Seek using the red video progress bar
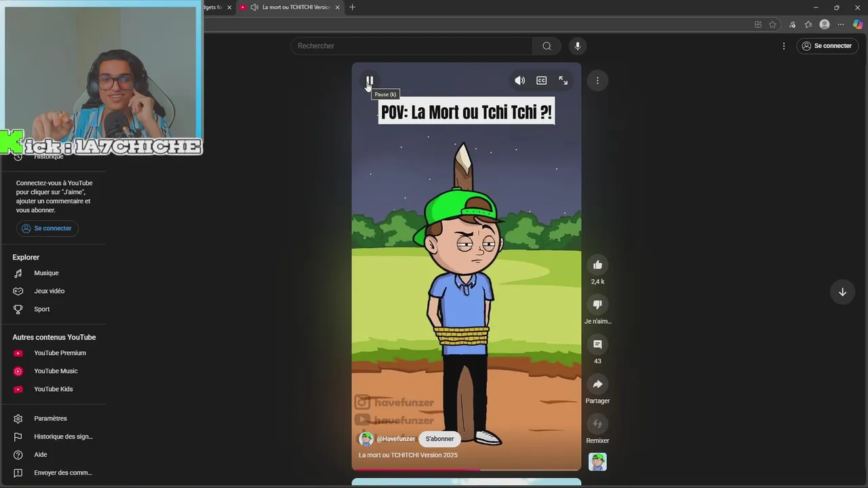 tap(466, 469)
